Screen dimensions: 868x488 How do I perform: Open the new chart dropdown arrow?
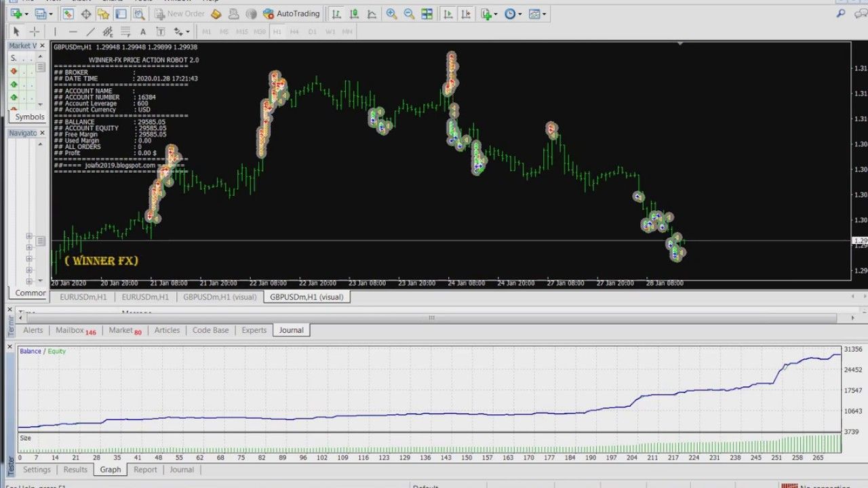(26, 14)
